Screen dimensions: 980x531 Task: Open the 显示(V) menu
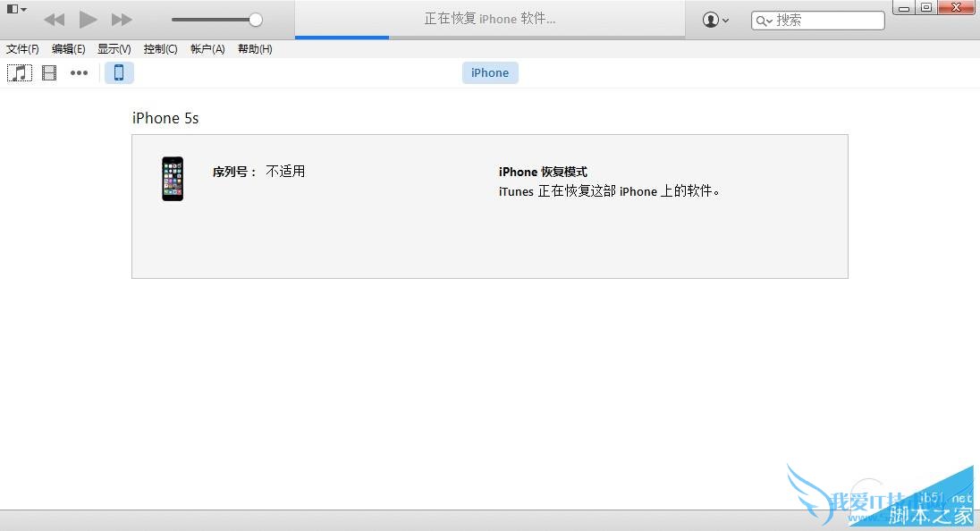click(x=114, y=49)
